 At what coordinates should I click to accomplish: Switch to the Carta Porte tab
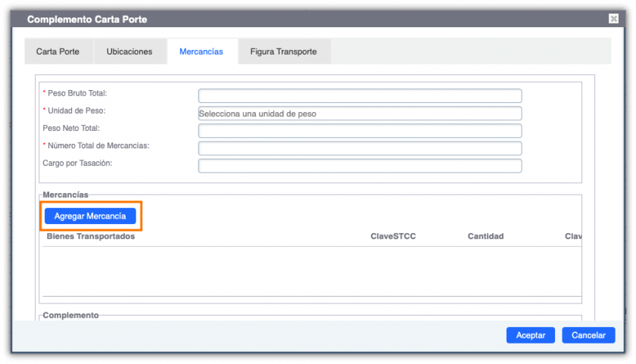point(59,51)
